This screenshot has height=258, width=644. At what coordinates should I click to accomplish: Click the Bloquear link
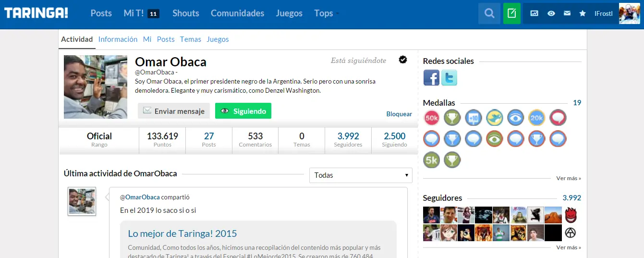pyautogui.click(x=399, y=114)
